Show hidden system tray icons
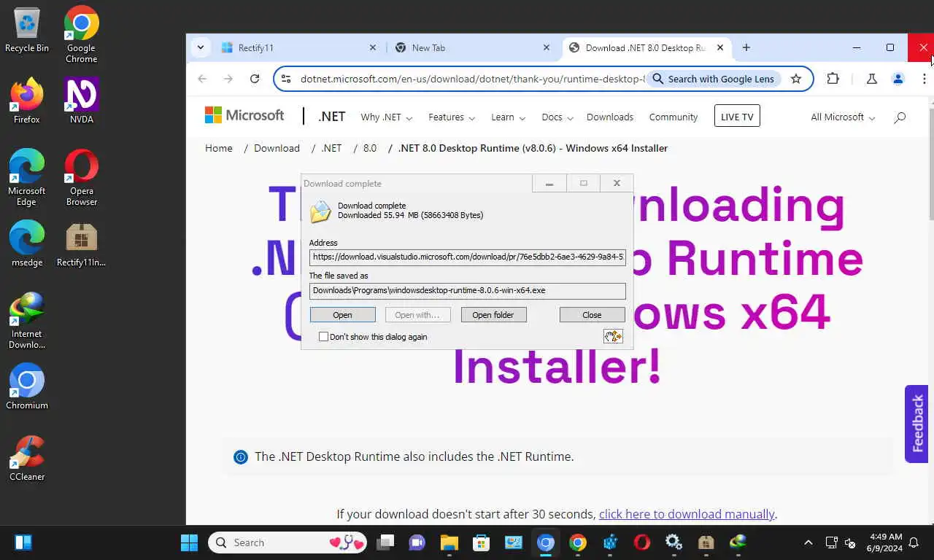 pos(808,542)
